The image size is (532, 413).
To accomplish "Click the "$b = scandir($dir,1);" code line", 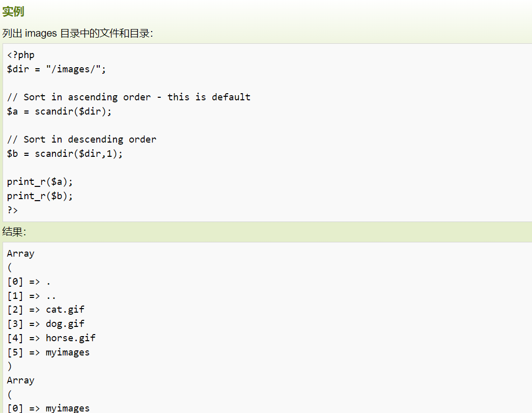I will tap(65, 154).
